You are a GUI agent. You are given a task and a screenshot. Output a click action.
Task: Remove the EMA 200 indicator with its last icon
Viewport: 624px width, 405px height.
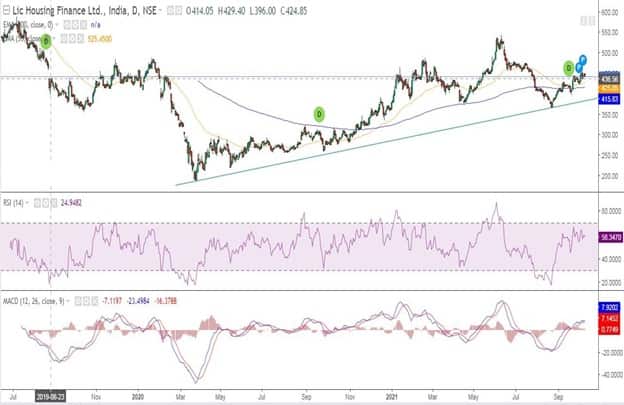click(x=83, y=25)
